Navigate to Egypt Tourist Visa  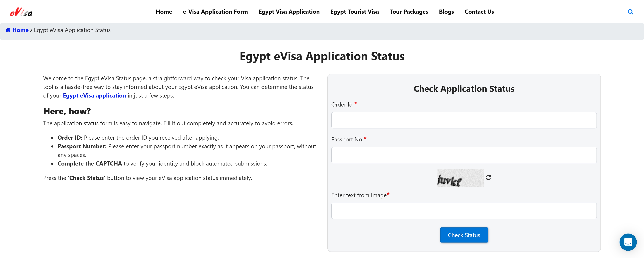[x=355, y=12]
